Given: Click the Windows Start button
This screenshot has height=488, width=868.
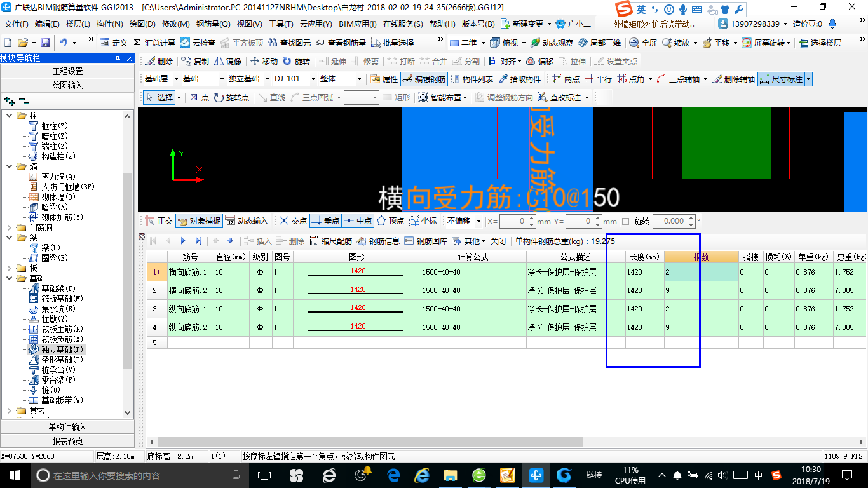Looking at the screenshot, I should tap(15, 475).
